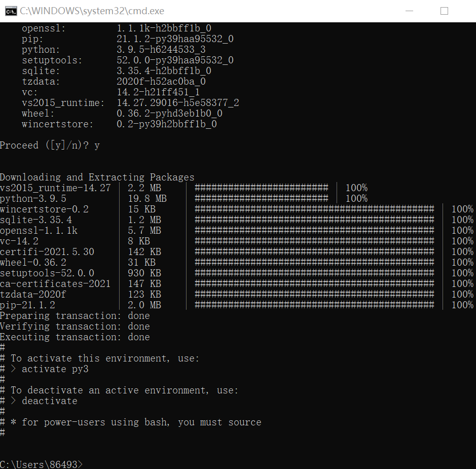This screenshot has height=469, width=476.
Task: Click the openssl version 1.1.1k-h2bbff1b_0
Action: (164, 28)
